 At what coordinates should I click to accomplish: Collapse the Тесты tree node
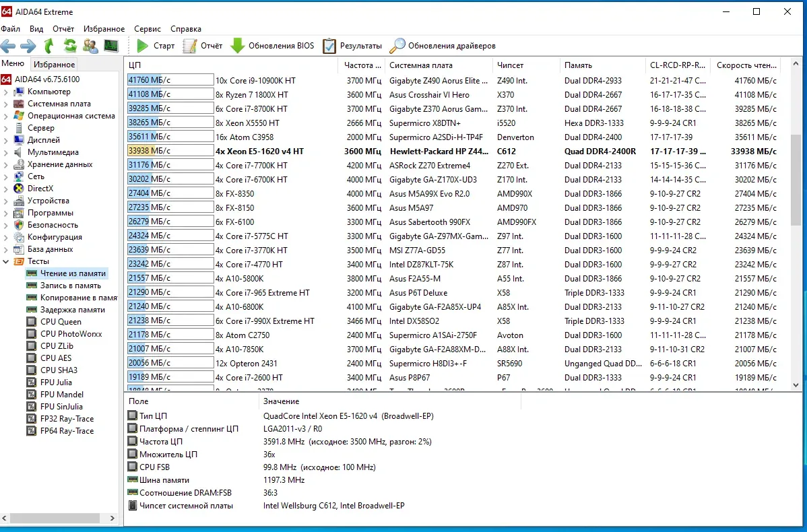click(6, 261)
